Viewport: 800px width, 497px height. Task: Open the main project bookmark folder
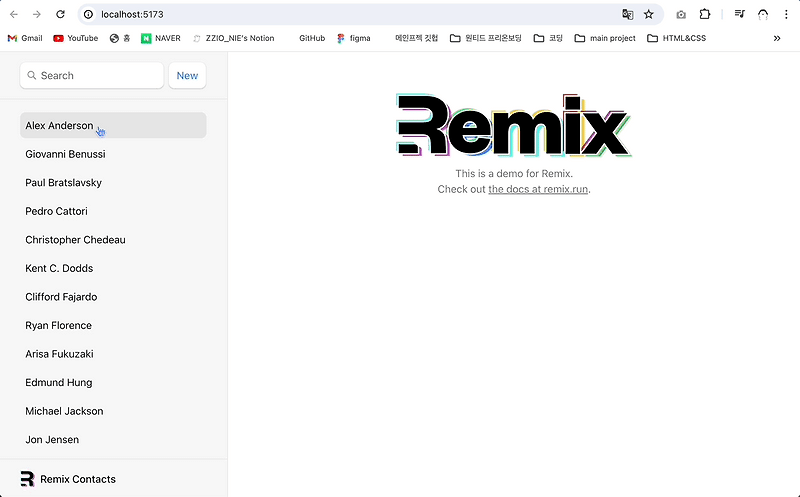605,38
